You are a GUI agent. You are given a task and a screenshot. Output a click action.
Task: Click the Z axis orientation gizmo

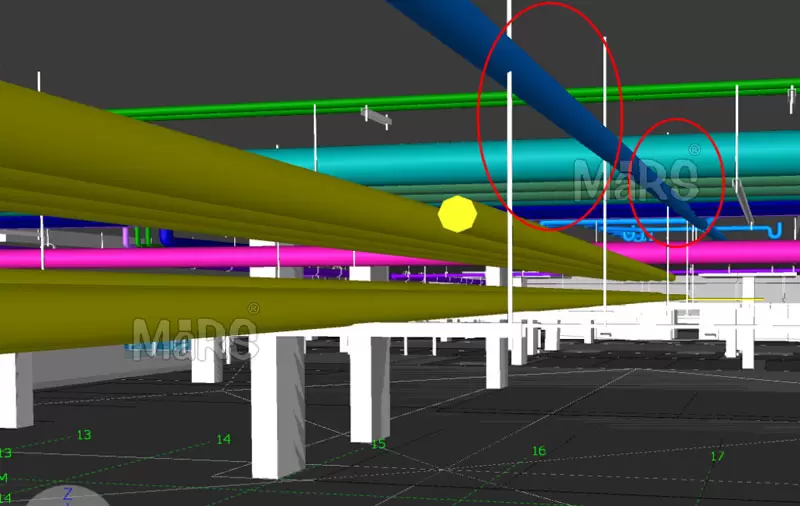(x=67, y=495)
